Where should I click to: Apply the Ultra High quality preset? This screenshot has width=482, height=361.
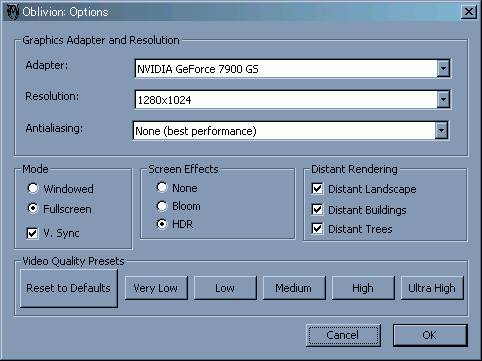(432, 288)
